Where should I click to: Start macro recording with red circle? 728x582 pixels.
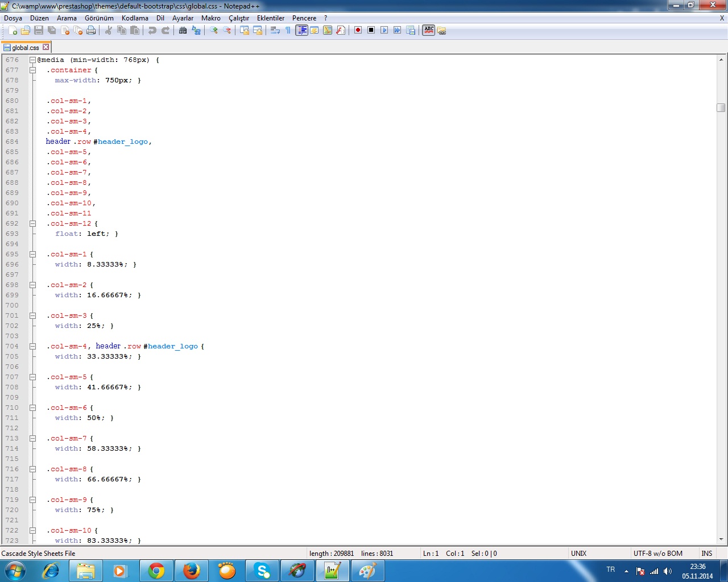[358, 30]
